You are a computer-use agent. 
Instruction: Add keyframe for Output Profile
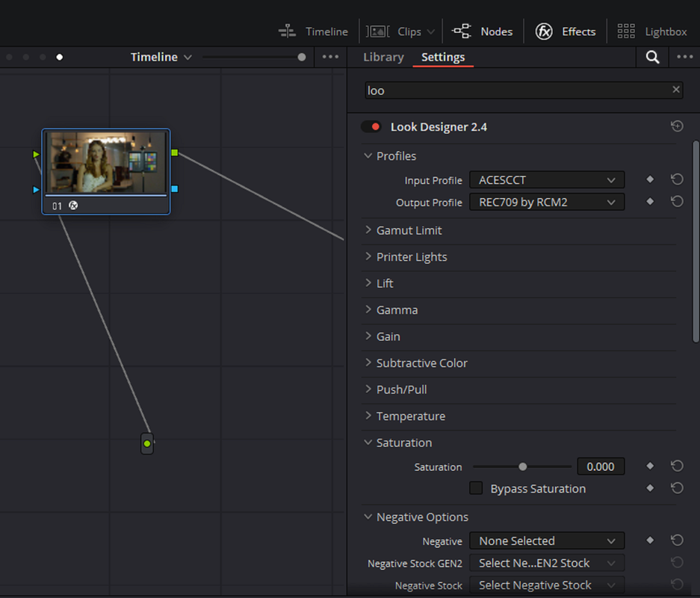tap(650, 202)
